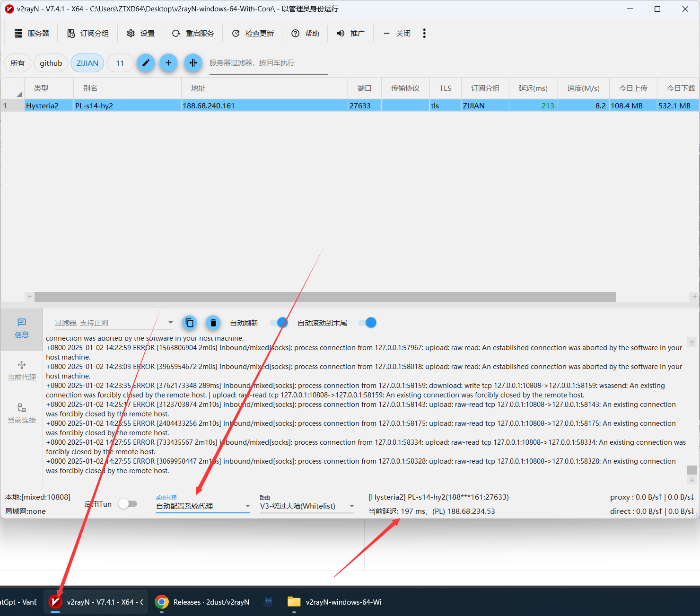Click the 关闭 (Close) toolbar button
Viewport: 700px width, 616px height.
[x=397, y=34]
